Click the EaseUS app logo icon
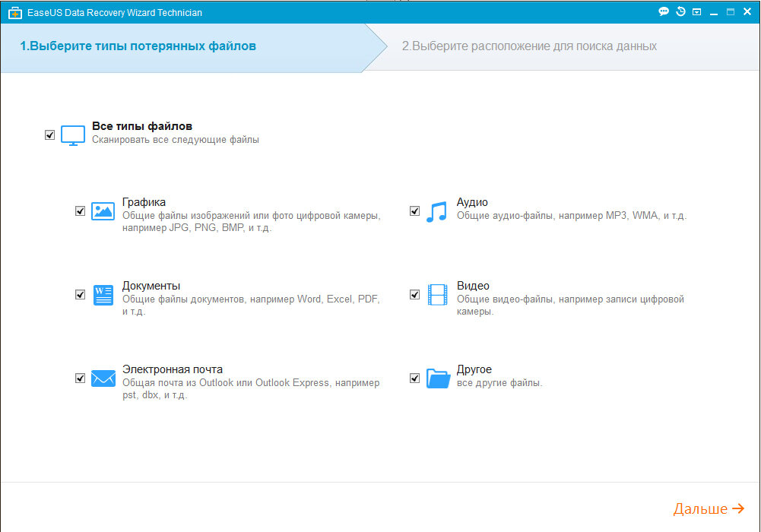761x532 pixels. 15,13
